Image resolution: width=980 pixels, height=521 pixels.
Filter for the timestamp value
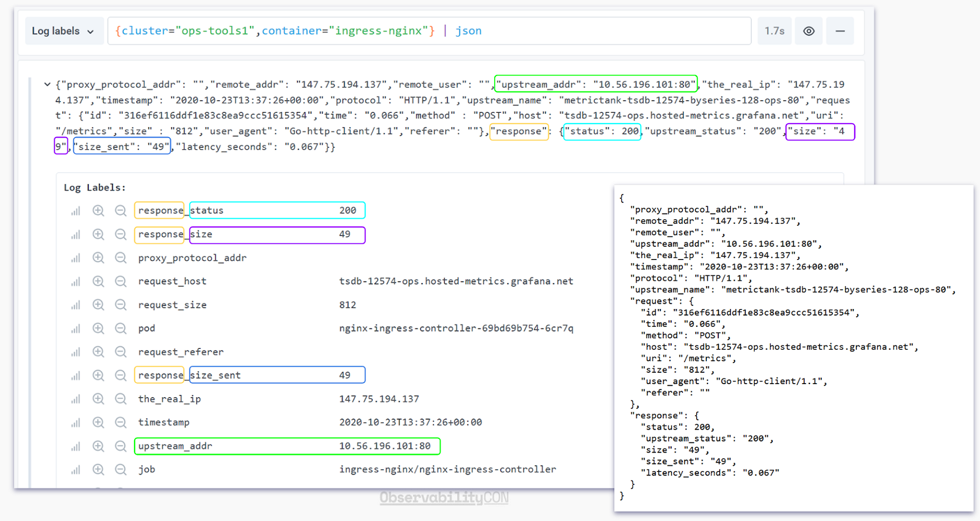coord(98,422)
